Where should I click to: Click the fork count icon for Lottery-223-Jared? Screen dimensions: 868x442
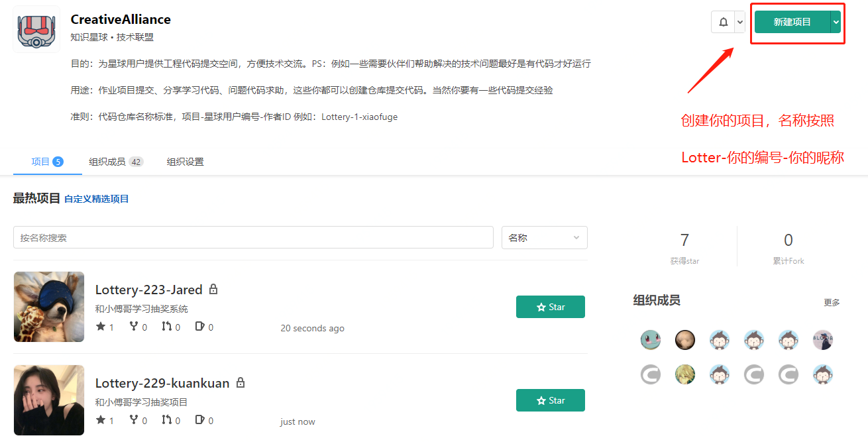click(x=134, y=327)
